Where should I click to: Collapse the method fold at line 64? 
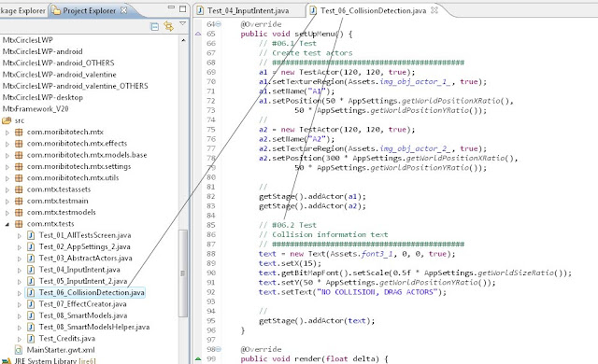point(219,24)
